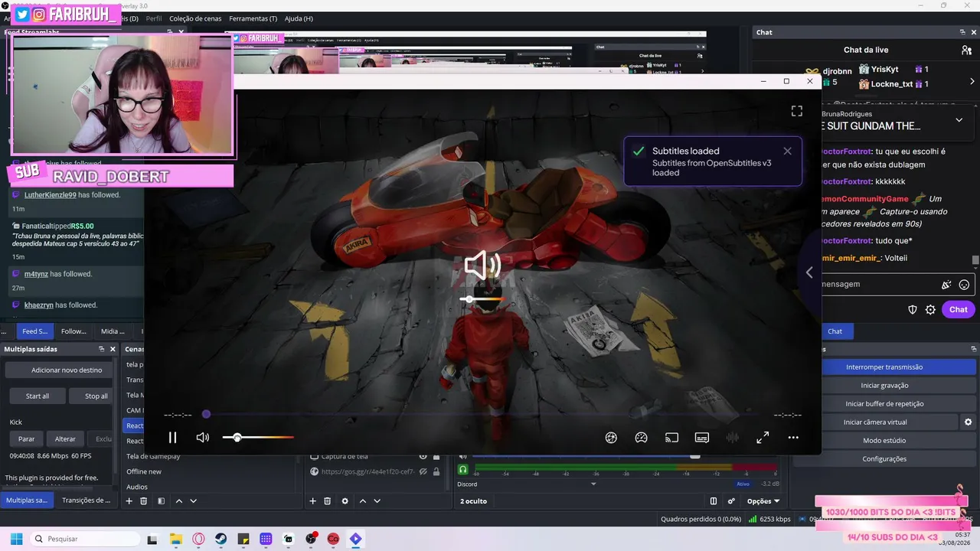
Task: Open the player's more options menu
Action: coord(793,438)
